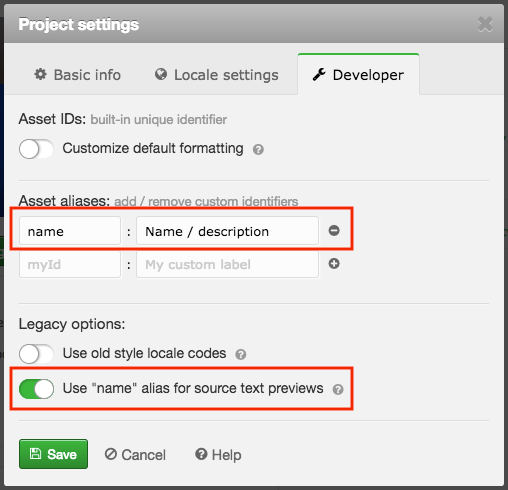Click the minus icon to remove name alias
Viewport: 508px width, 490px height.
point(334,230)
